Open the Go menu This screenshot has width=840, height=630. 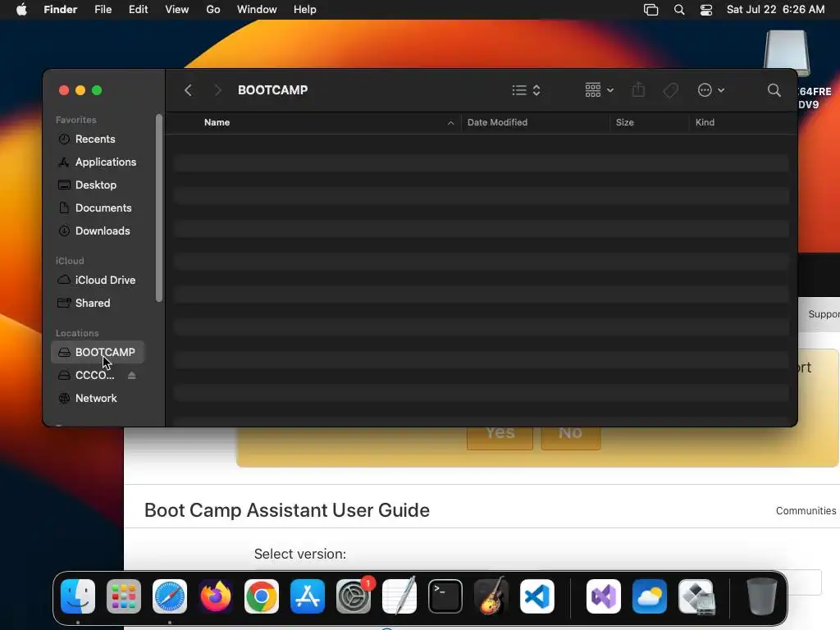pyautogui.click(x=213, y=10)
